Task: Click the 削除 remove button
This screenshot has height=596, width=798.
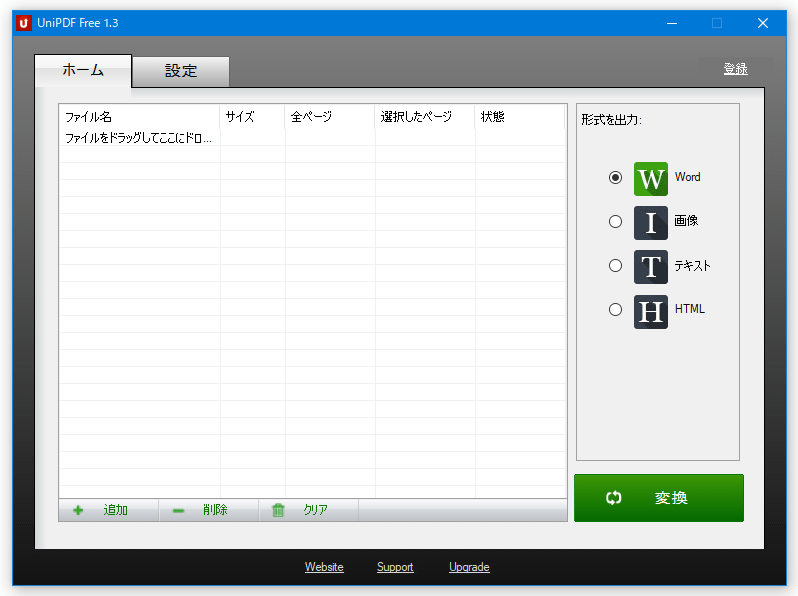Action: 209,510
